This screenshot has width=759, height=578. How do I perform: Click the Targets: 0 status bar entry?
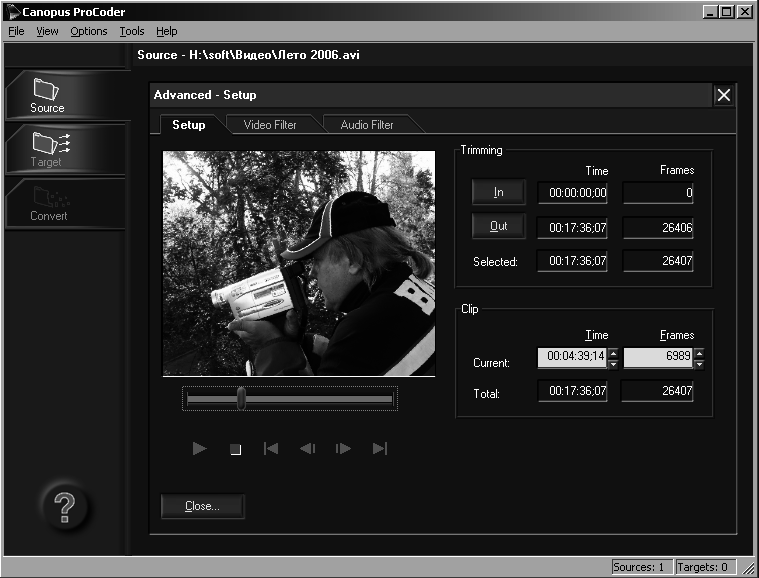click(x=705, y=567)
